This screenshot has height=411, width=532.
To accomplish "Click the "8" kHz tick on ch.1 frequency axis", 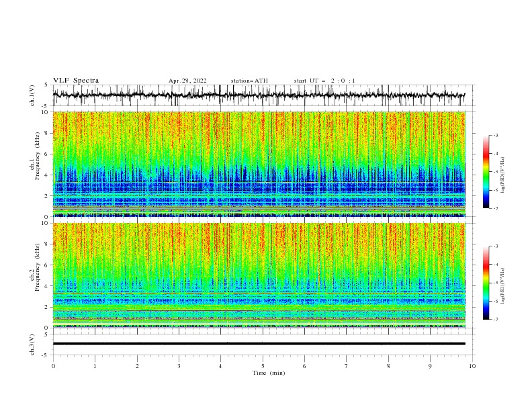I will 47,133.
